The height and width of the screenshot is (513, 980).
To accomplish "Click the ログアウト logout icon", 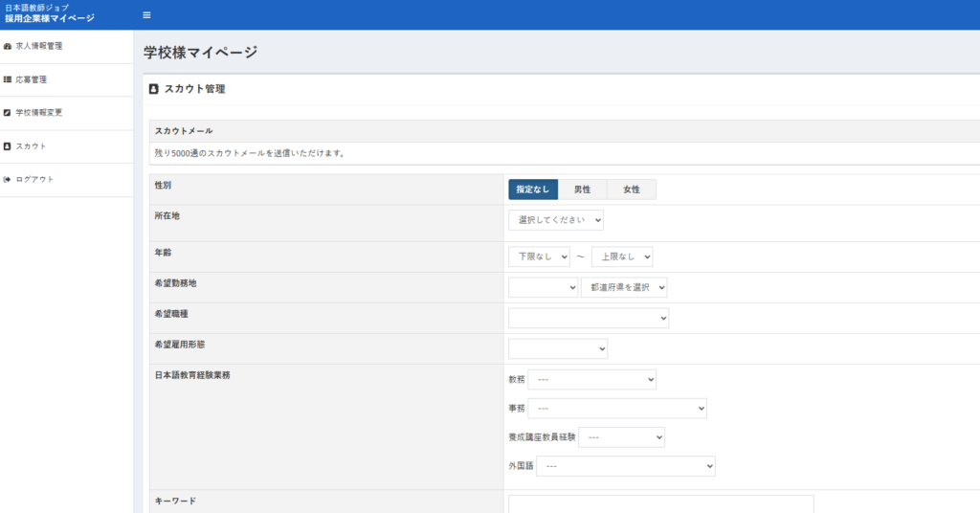I will 8,180.
